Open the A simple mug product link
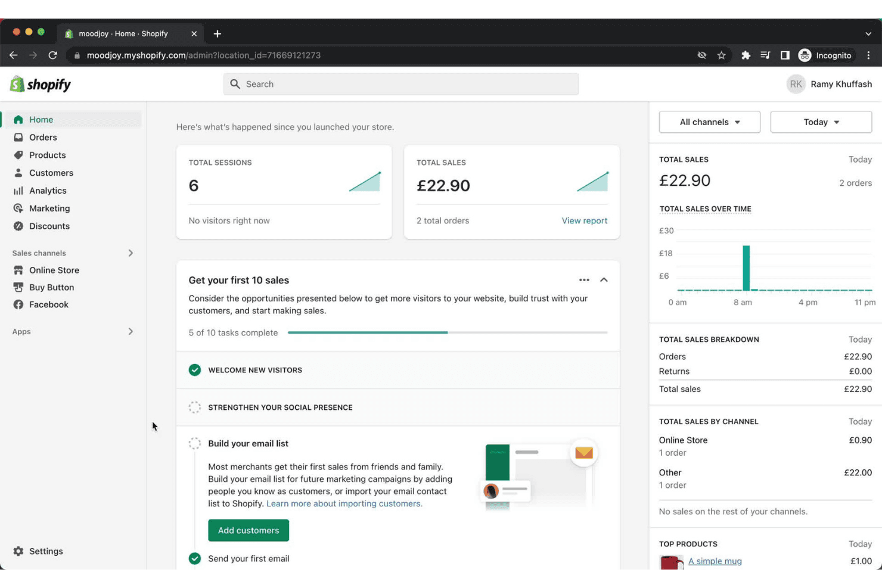 pyautogui.click(x=715, y=561)
